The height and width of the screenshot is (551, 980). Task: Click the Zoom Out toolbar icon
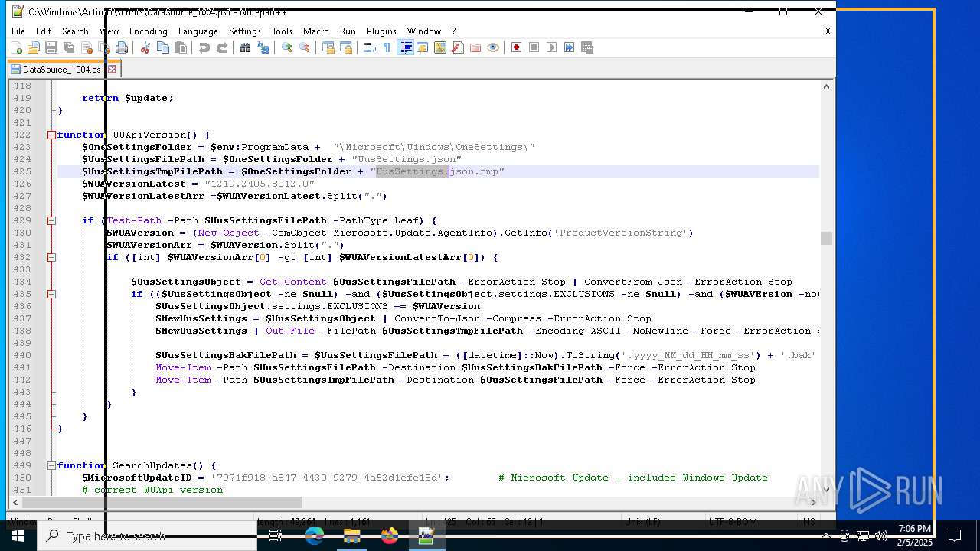point(304,47)
